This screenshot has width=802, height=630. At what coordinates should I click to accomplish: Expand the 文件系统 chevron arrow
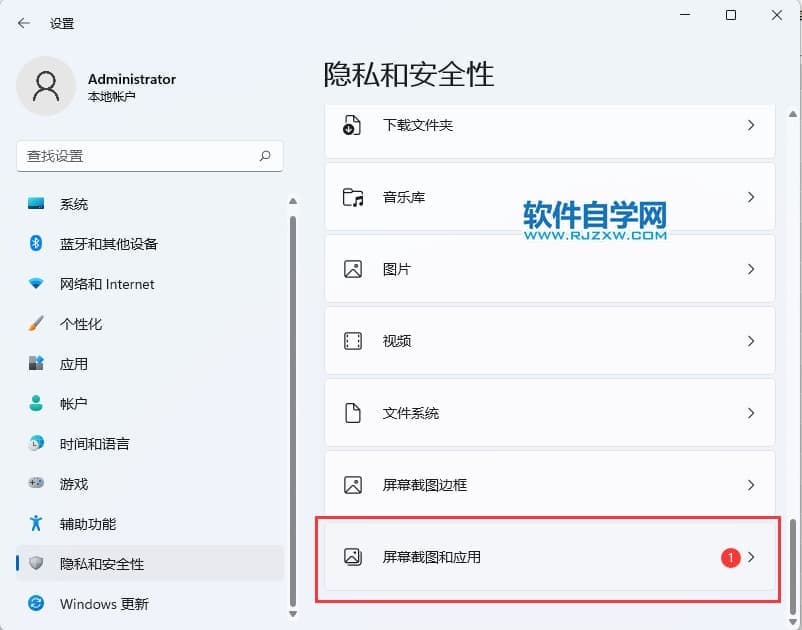click(751, 413)
